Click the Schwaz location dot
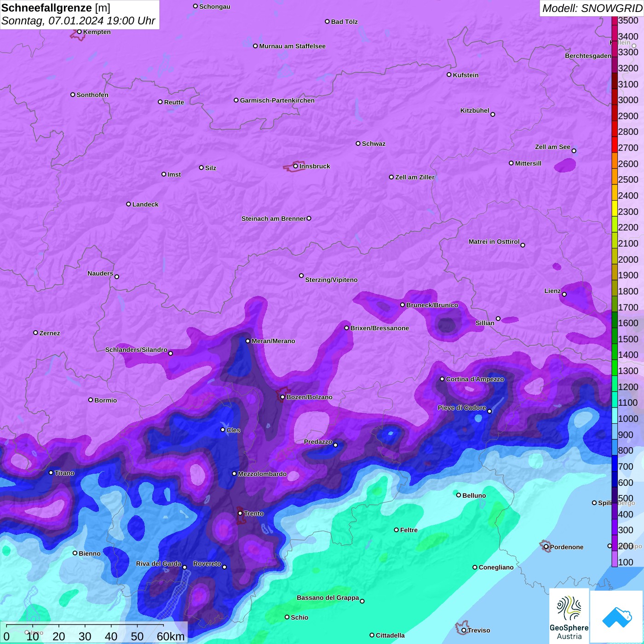This screenshot has width=644, height=644. click(358, 144)
